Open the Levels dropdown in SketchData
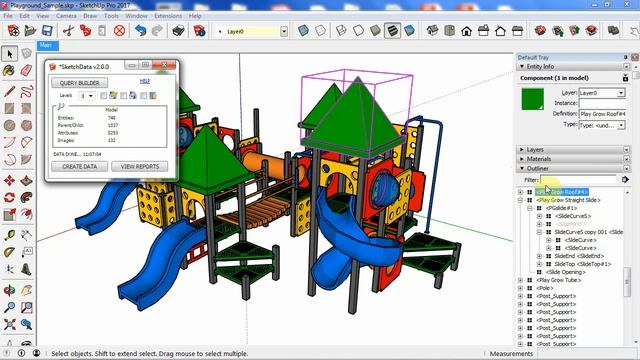640x360 pixels. pos(91,96)
